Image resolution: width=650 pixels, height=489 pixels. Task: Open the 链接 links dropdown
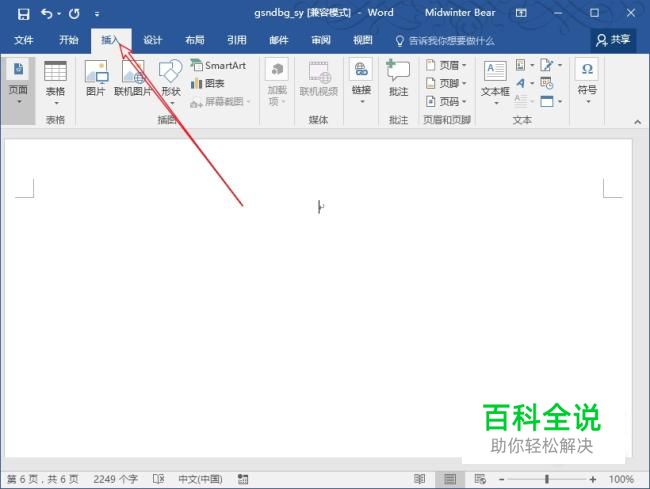(x=361, y=82)
